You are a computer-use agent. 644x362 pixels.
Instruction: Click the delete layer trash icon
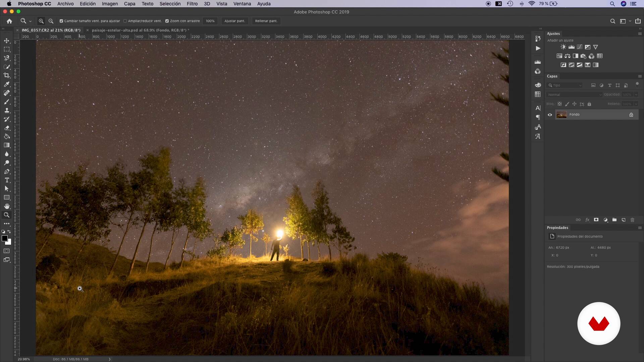pyautogui.click(x=632, y=220)
